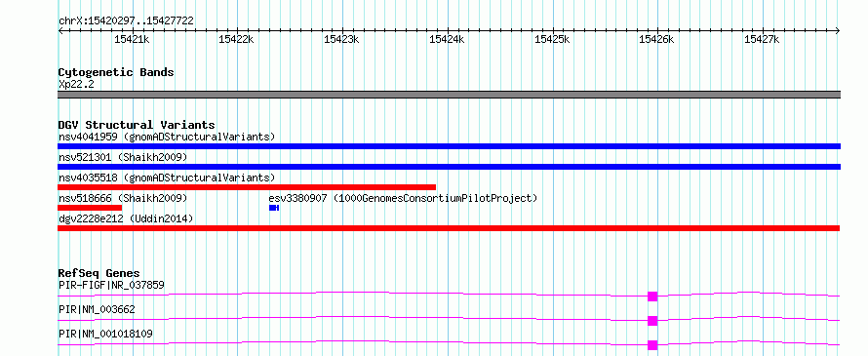The width and height of the screenshot is (868, 356).
Task: Click the Cytogenetic Bands track title
Action: coord(116,72)
